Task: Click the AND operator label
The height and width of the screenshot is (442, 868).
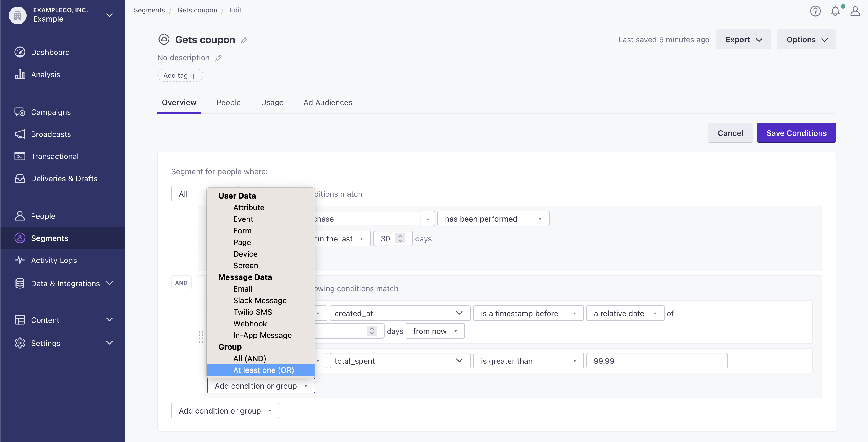Action: (181, 282)
